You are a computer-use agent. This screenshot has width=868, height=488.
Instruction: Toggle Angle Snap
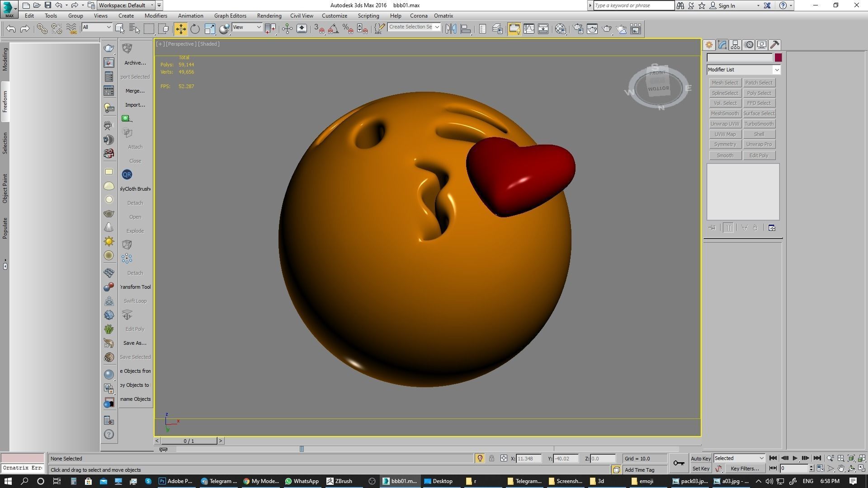coord(333,29)
